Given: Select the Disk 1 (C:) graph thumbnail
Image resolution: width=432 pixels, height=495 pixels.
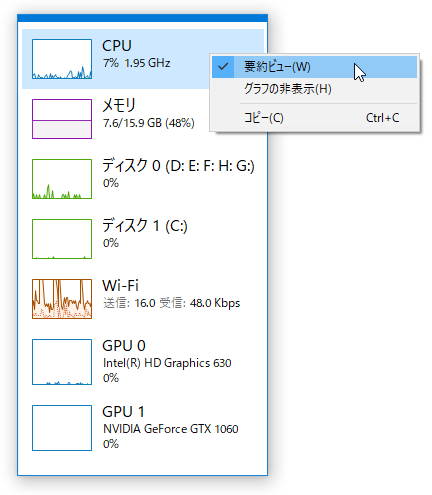Looking at the screenshot, I should point(62,239).
